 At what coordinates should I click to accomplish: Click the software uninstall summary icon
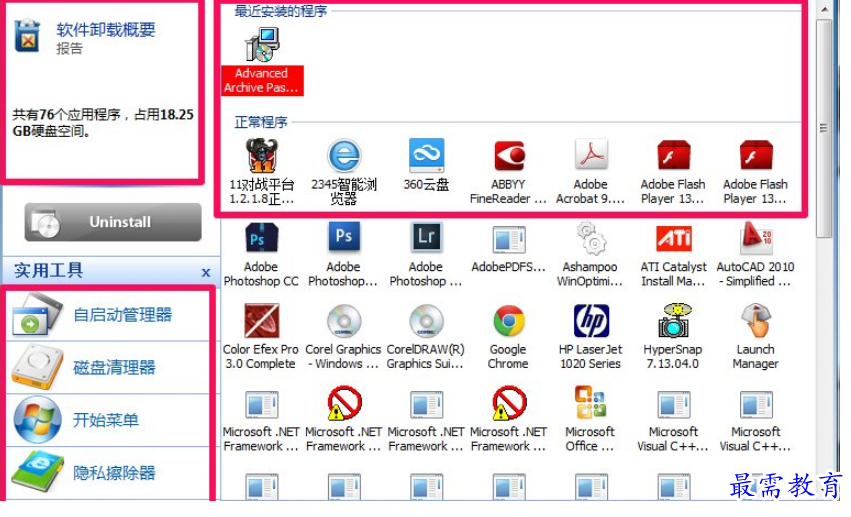pyautogui.click(x=28, y=36)
